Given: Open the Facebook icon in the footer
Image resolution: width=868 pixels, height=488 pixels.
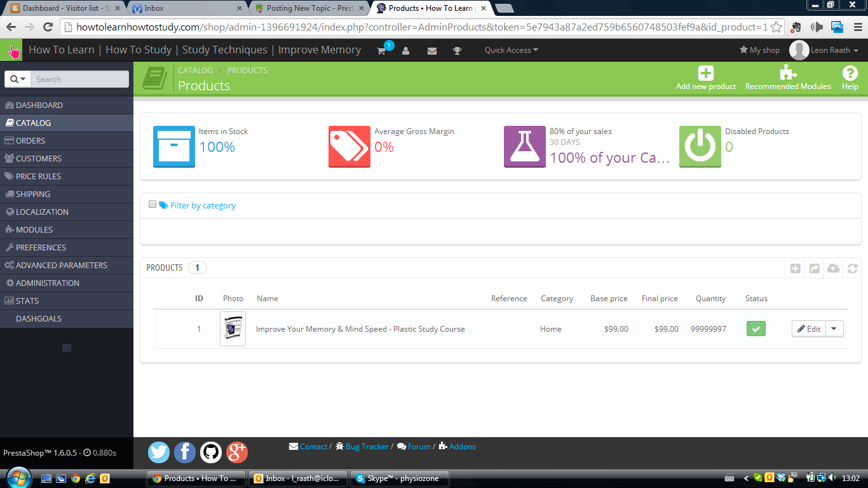Looking at the screenshot, I should (x=185, y=452).
